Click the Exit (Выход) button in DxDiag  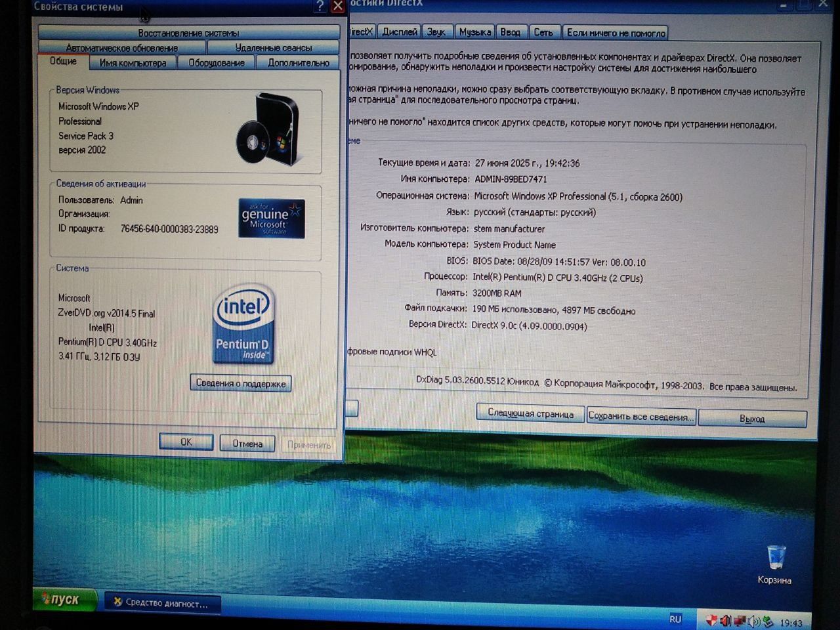[x=752, y=419]
